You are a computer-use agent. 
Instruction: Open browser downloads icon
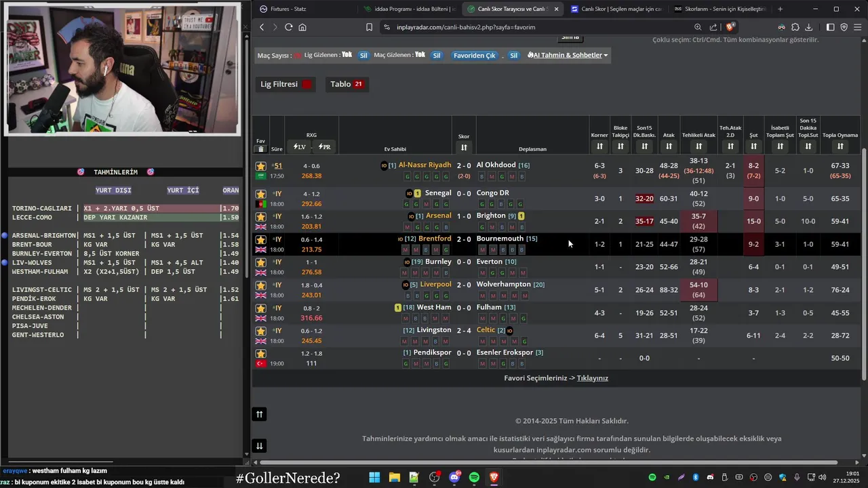pos(808,27)
